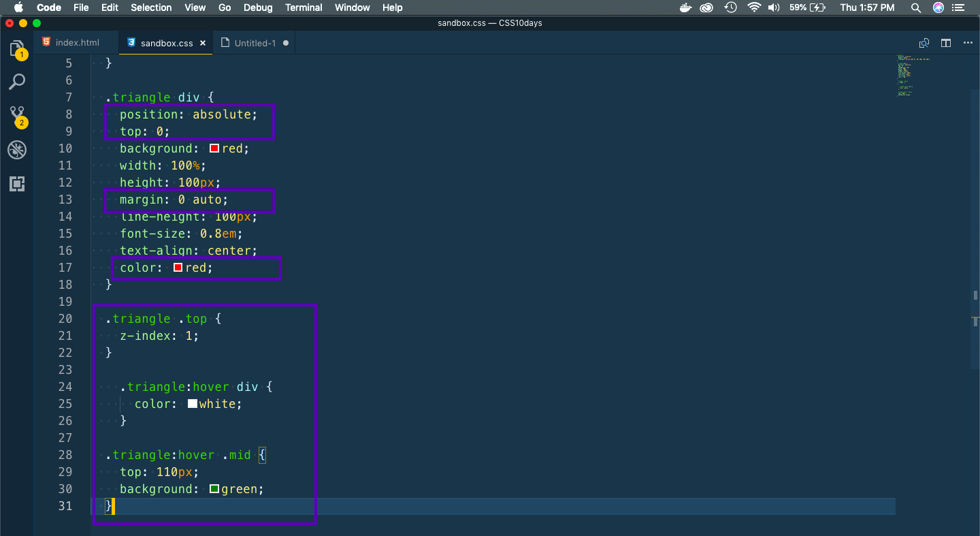Click the minimap code overview
This screenshot has height=536, width=980.
click(x=913, y=76)
